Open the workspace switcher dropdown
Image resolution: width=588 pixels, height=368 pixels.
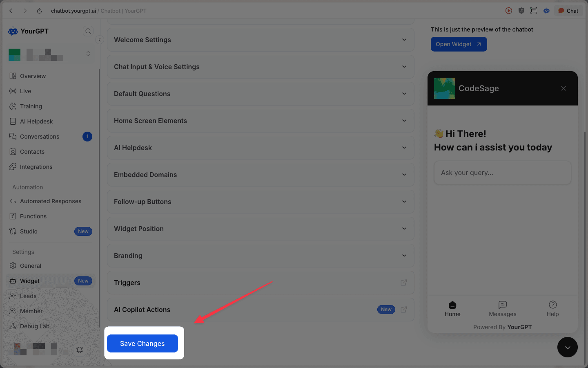pos(88,54)
